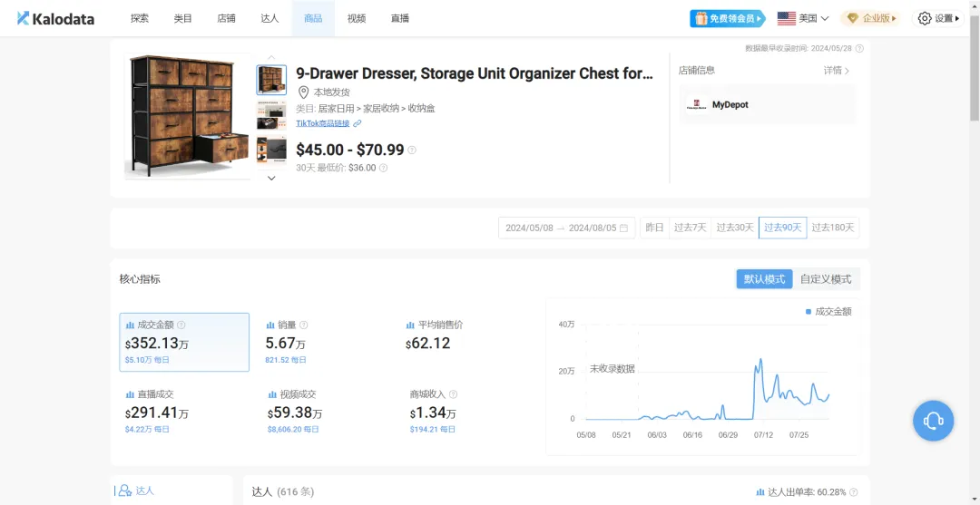The width and height of the screenshot is (980, 505).
Task: Select the 过去7天 range option
Action: coord(690,228)
